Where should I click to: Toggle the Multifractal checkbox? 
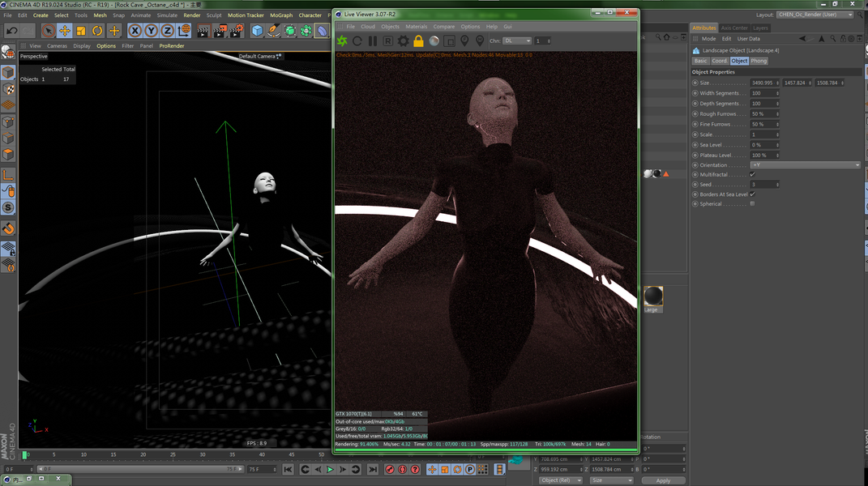pos(752,174)
